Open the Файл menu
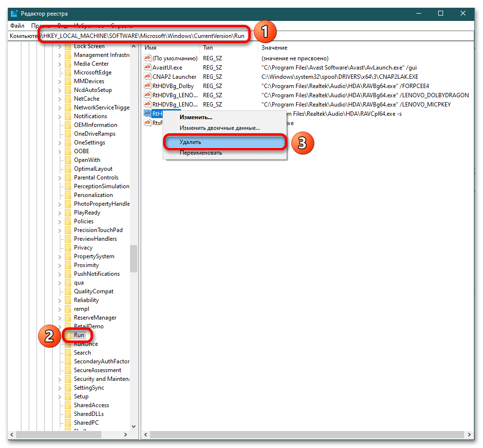483x448 pixels. (x=17, y=26)
